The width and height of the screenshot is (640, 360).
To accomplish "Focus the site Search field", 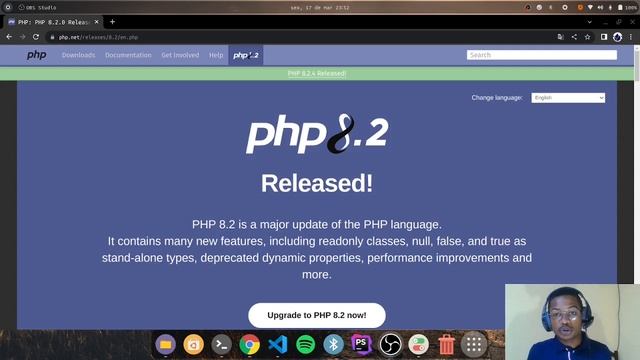I will [542, 55].
